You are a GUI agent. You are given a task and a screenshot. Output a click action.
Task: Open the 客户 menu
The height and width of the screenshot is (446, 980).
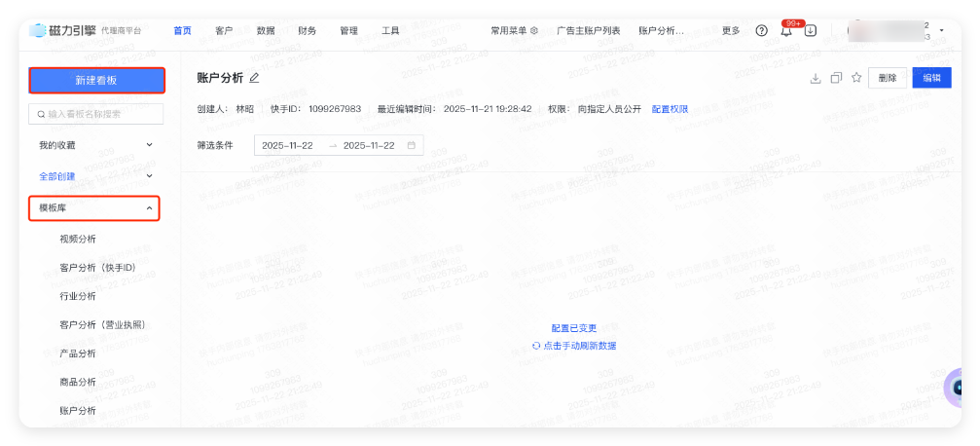224,30
